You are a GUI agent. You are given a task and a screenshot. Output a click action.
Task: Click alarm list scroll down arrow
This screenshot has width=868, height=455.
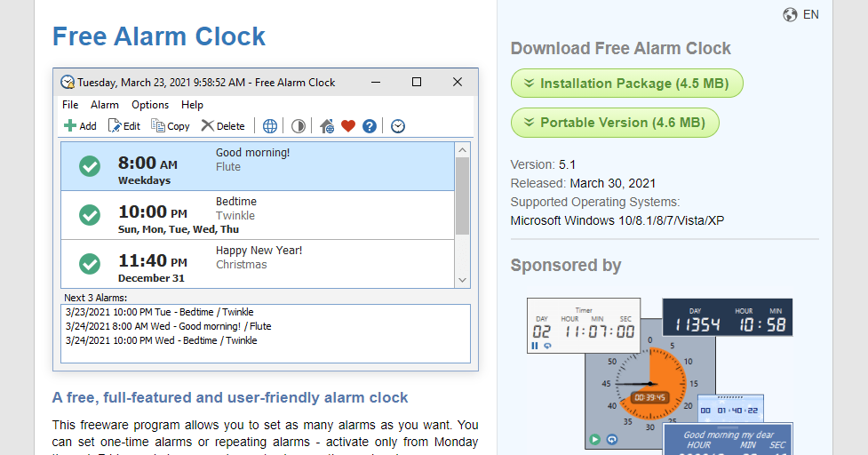point(463,280)
